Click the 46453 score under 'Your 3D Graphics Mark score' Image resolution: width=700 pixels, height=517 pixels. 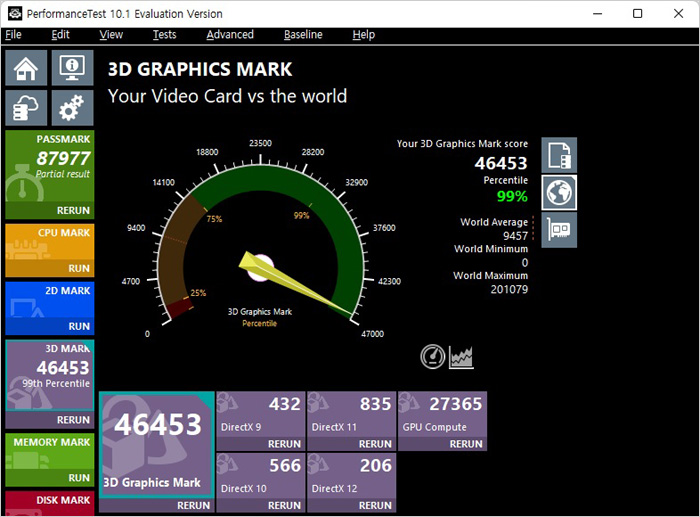point(501,163)
